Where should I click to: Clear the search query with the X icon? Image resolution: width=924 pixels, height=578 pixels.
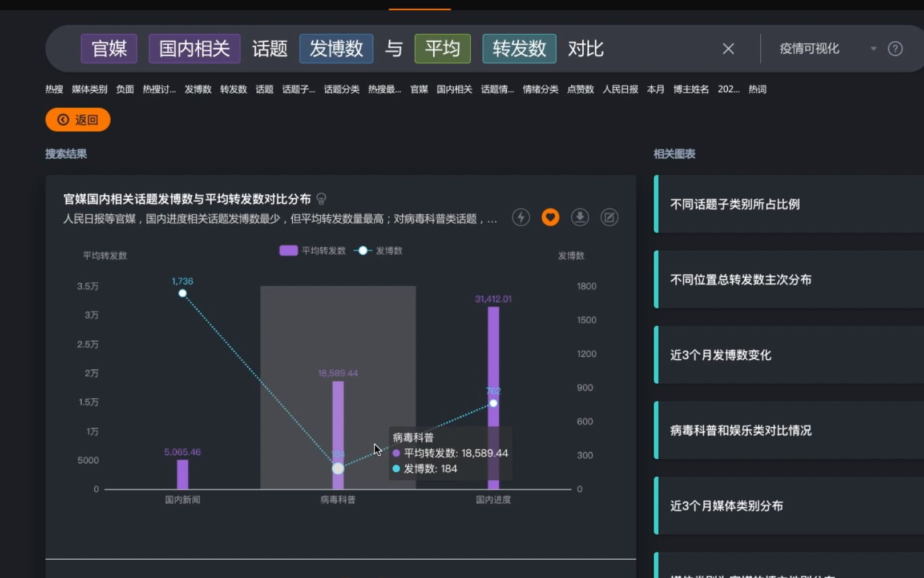pos(728,49)
